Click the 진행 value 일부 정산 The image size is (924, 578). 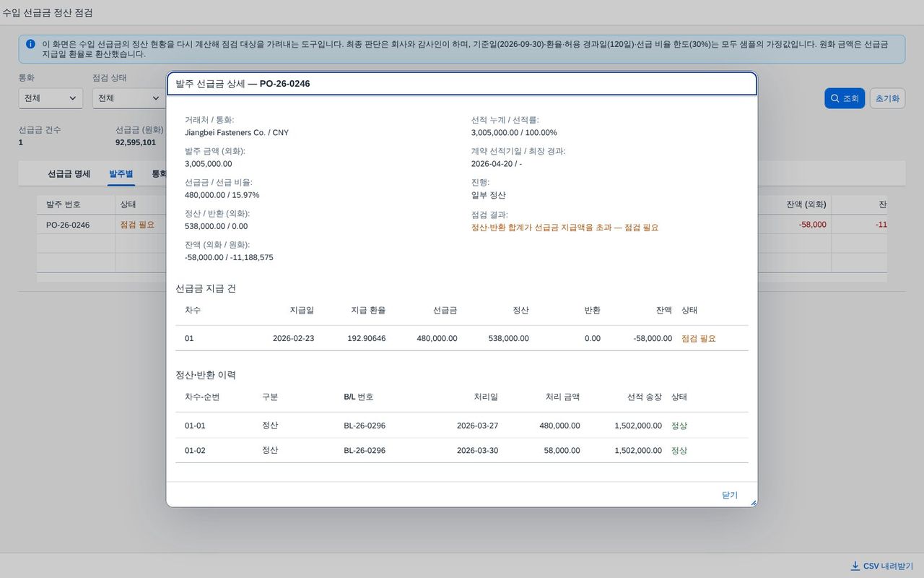point(489,195)
